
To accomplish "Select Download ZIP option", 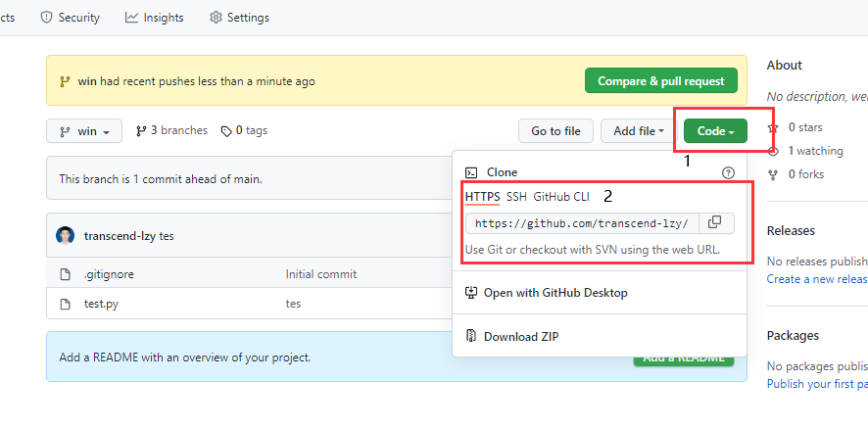I will point(520,337).
